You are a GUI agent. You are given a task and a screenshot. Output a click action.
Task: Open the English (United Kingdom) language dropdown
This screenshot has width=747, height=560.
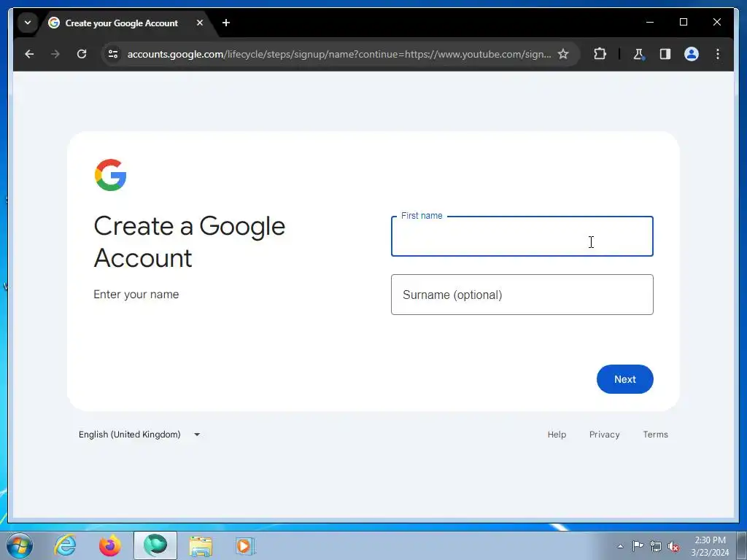139,435
